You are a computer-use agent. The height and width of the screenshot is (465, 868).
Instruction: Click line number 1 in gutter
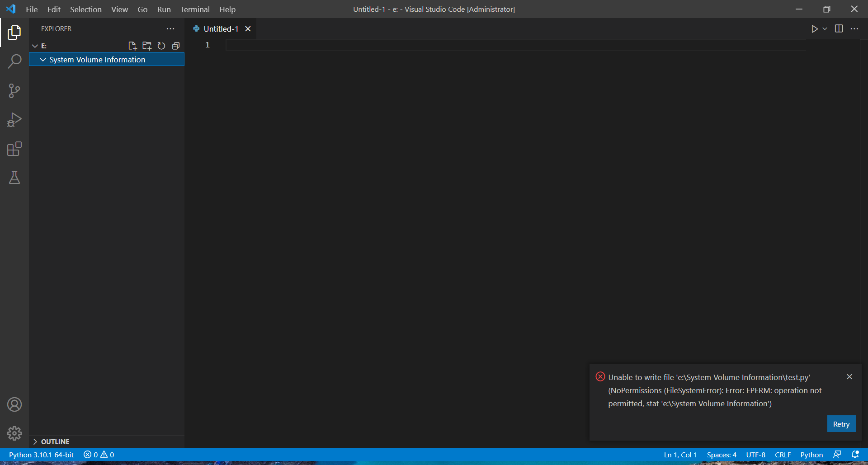coord(208,45)
